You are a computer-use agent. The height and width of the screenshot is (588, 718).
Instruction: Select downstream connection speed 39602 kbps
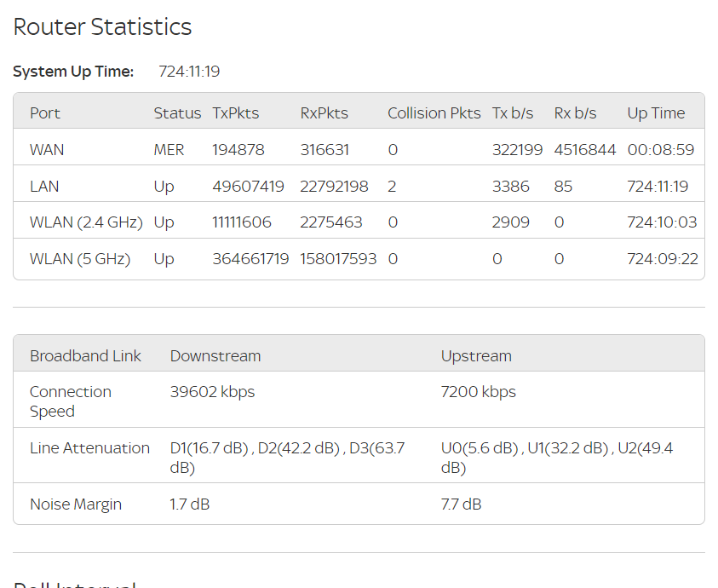[212, 392]
